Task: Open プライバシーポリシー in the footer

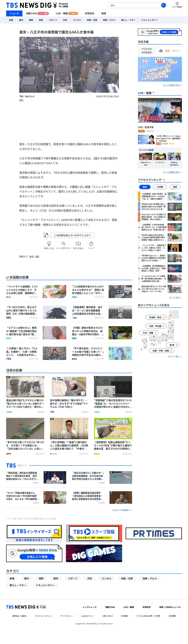Action: (x=43, y=616)
